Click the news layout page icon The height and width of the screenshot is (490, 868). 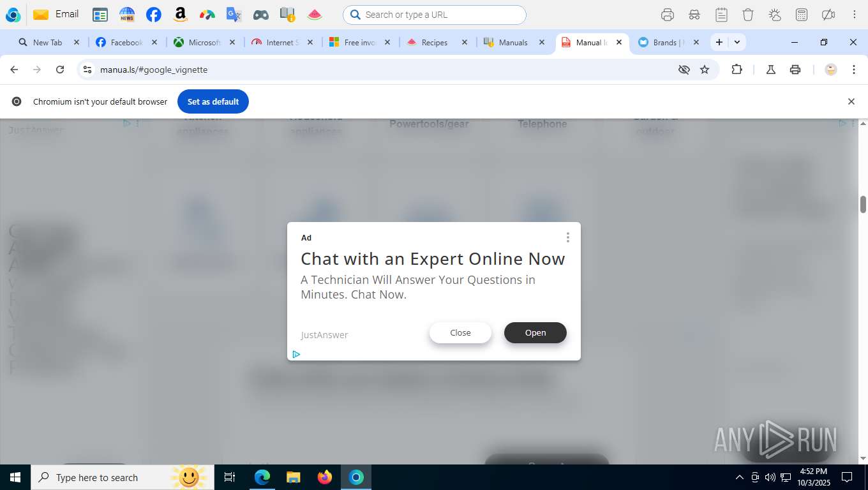(100, 15)
